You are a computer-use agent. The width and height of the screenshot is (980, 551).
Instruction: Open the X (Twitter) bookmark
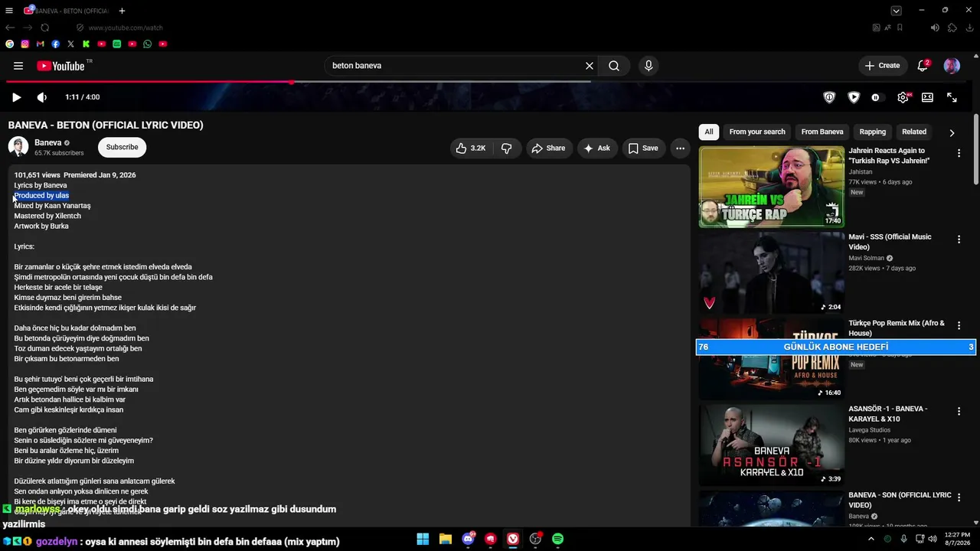71,44
